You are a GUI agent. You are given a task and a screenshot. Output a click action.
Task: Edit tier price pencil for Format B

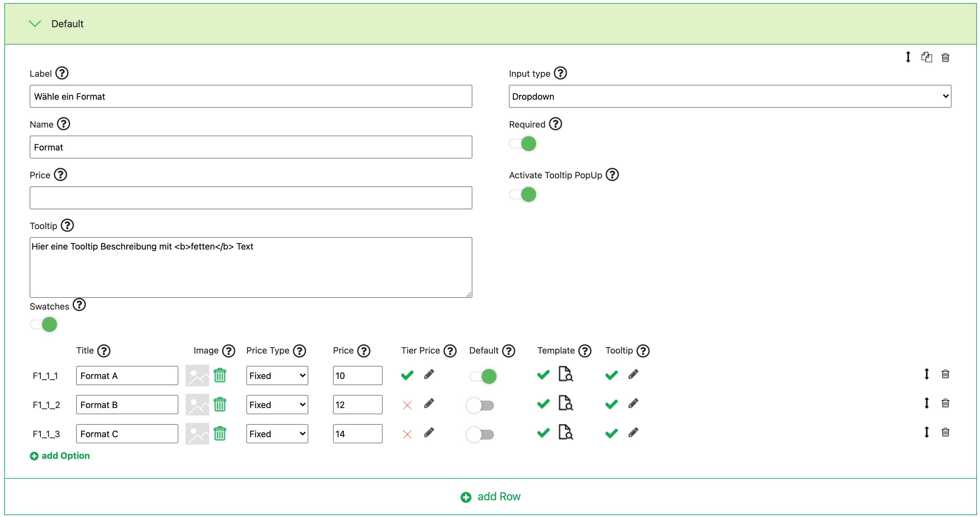[429, 404]
